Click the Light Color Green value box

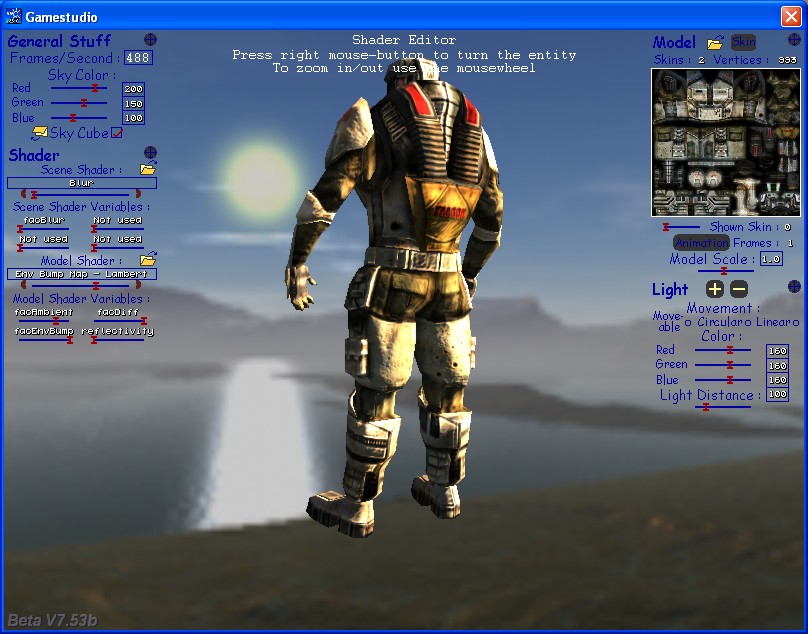(x=777, y=366)
